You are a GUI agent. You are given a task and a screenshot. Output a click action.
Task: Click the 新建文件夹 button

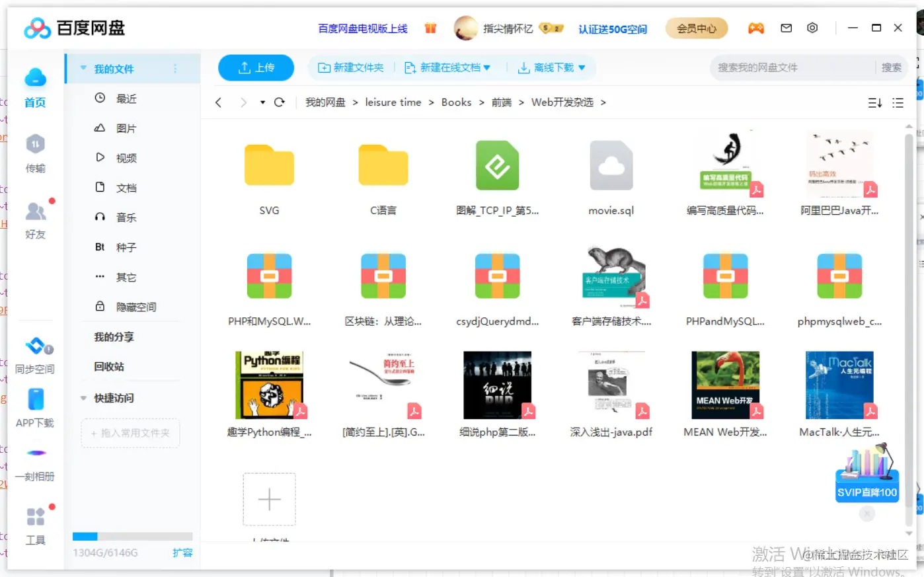point(350,67)
